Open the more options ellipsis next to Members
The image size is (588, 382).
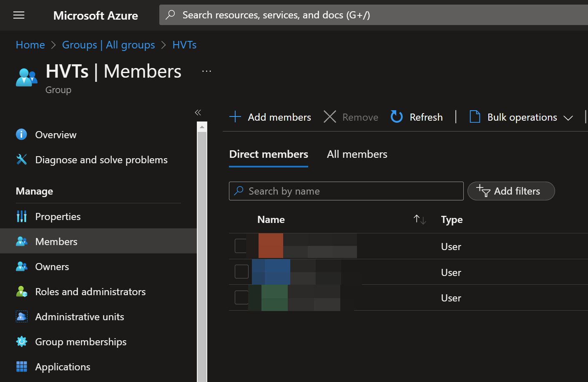[x=206, y=71]
